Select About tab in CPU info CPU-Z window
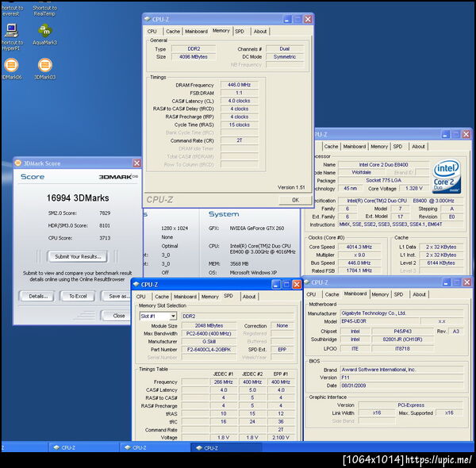 click(x=418, y=146)
